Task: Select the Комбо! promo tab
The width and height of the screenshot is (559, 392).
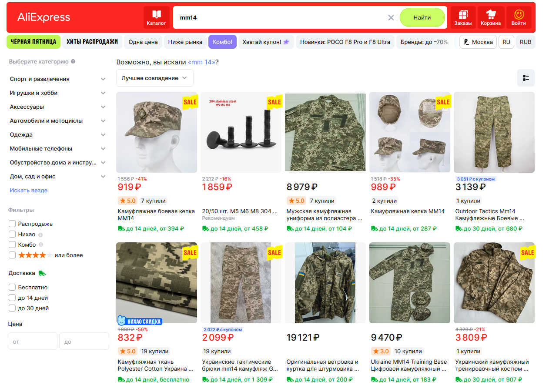Action: pos(222,42)
